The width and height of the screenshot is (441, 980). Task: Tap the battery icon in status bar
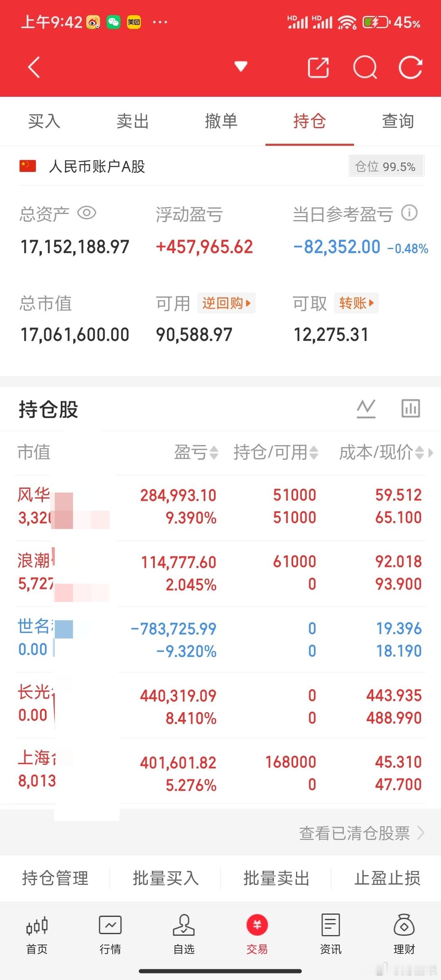click(x=376, y=22)
